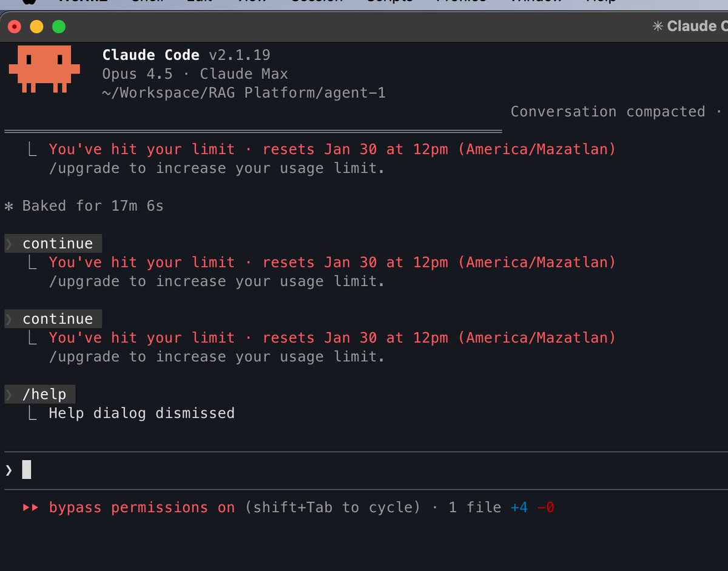Zoom the terminal using the green button
Screen dimensions: 728x571
59,27
